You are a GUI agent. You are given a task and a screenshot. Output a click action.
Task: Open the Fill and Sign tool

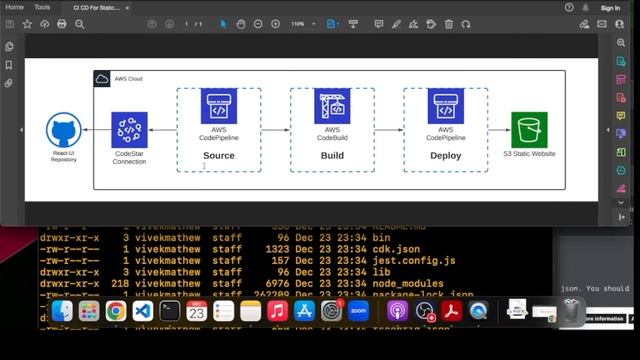pyautogui.click(x=413, y=24)
